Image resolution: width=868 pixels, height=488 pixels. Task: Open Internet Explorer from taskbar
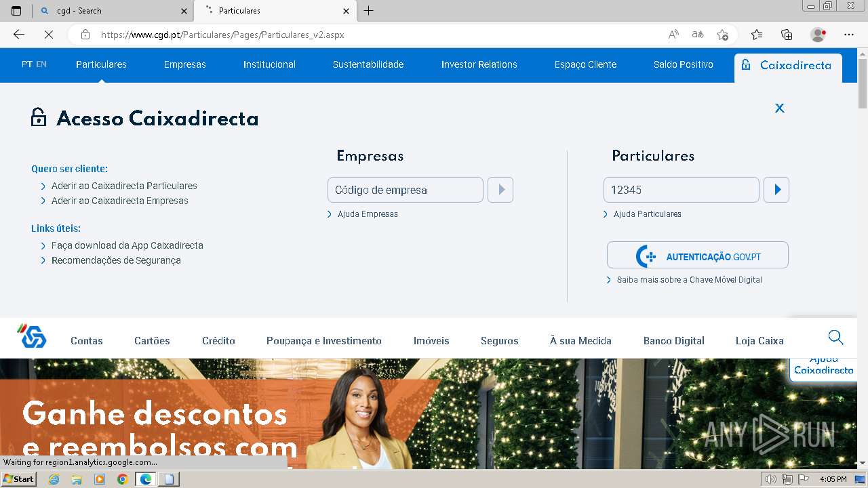(x=54, y=479)
